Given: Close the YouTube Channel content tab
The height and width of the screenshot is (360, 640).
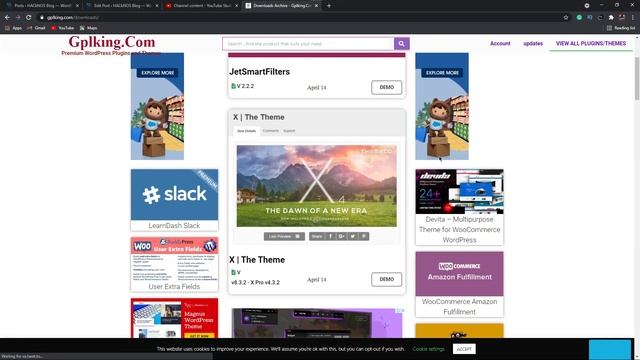Looking at the screenshot, I should tap(236, 6).
